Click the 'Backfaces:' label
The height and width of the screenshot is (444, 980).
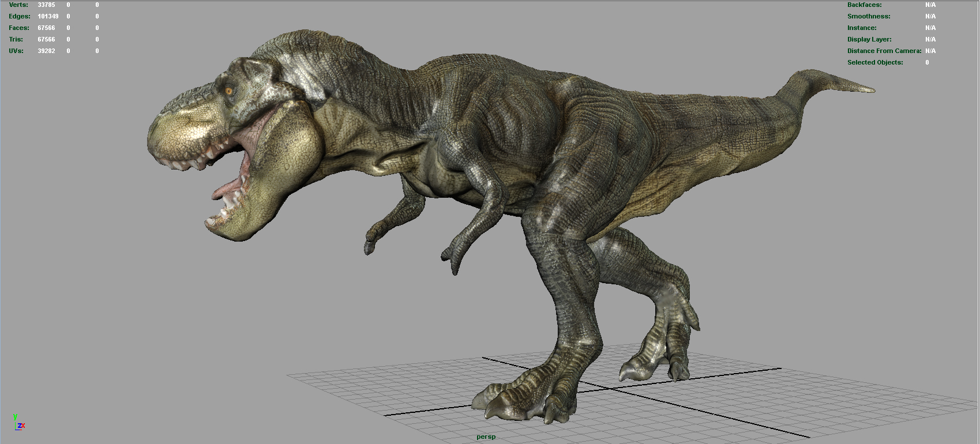pyautogui.click(x=864, y=5)
